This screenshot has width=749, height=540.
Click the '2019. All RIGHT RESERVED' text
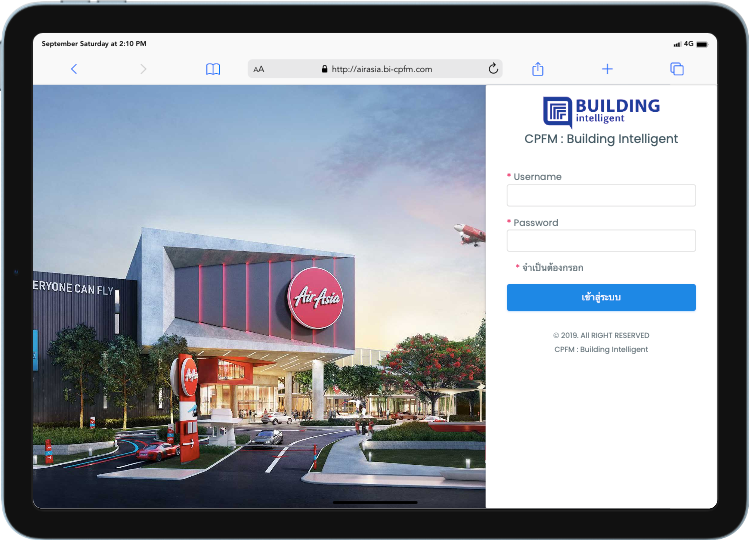[x=605, y=335]
